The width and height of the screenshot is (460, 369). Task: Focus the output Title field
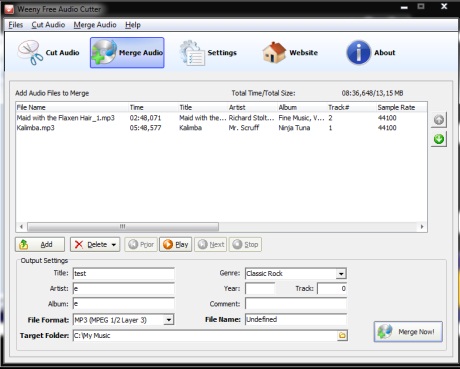[x=124, y=273]
